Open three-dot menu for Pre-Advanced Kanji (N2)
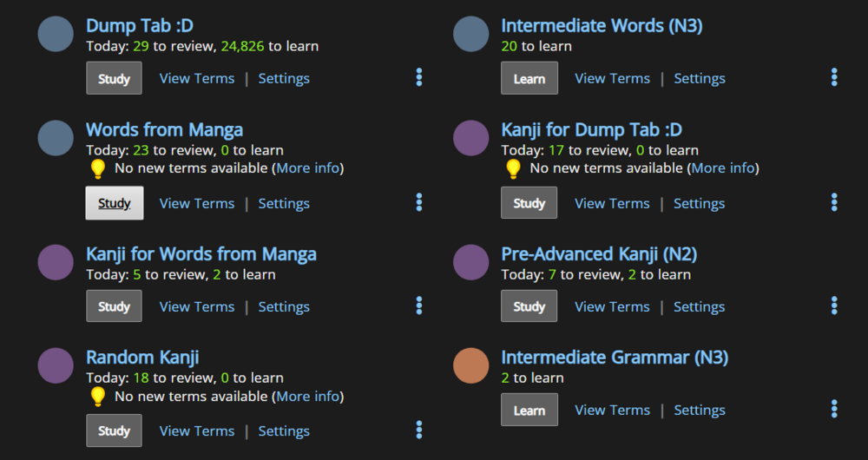Screen dimensions: 868x460 [834, 306]
